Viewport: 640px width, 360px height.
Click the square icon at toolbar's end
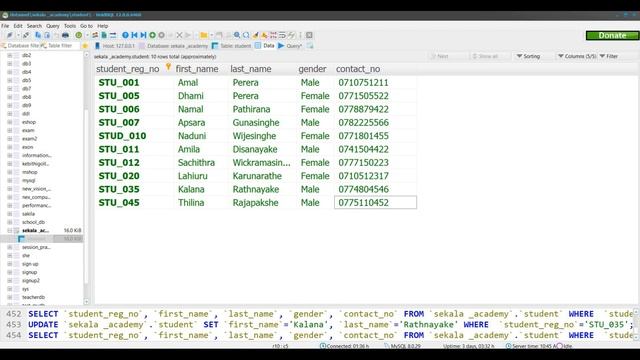tap(309, 36)
